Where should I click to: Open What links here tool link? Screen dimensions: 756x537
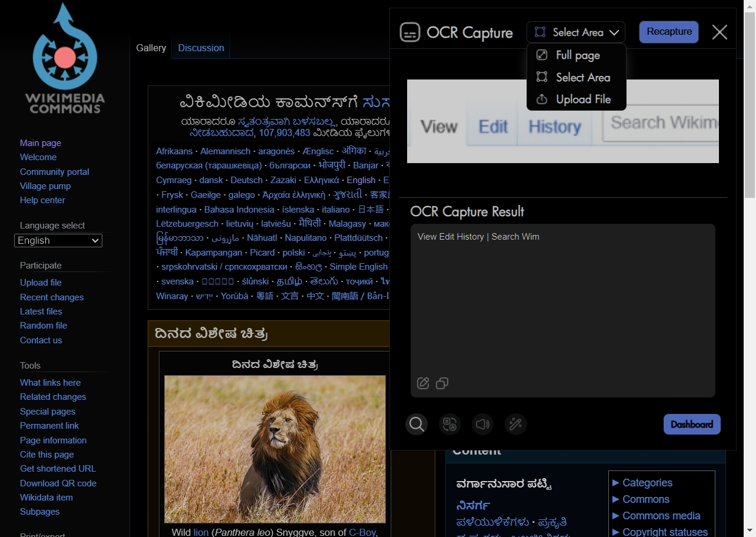51,383
